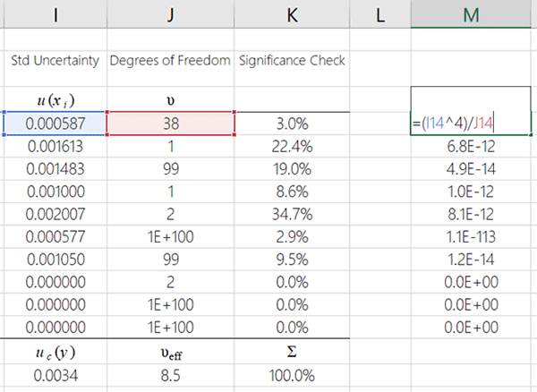Click the νeff label cell

tap(171, 352)
